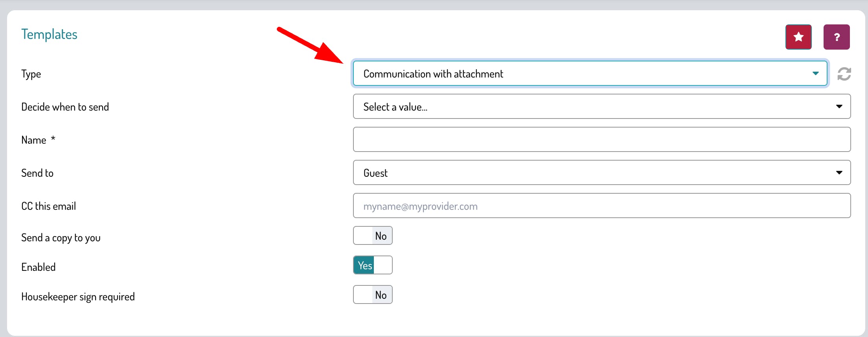Viewport: 868px width, 337px height.
Task: Click the Send to caret arrow
Action: pos(839,173)
